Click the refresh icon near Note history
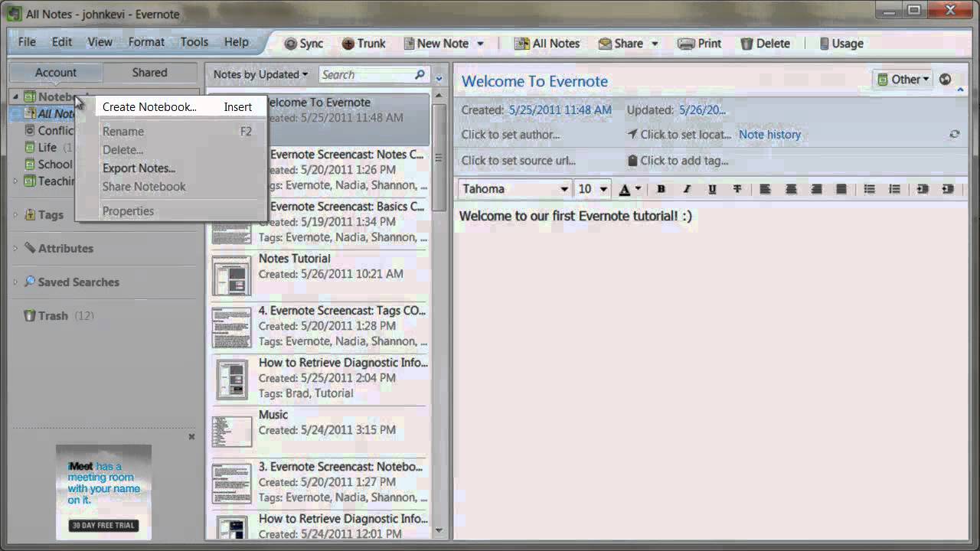 click(955, 134)
